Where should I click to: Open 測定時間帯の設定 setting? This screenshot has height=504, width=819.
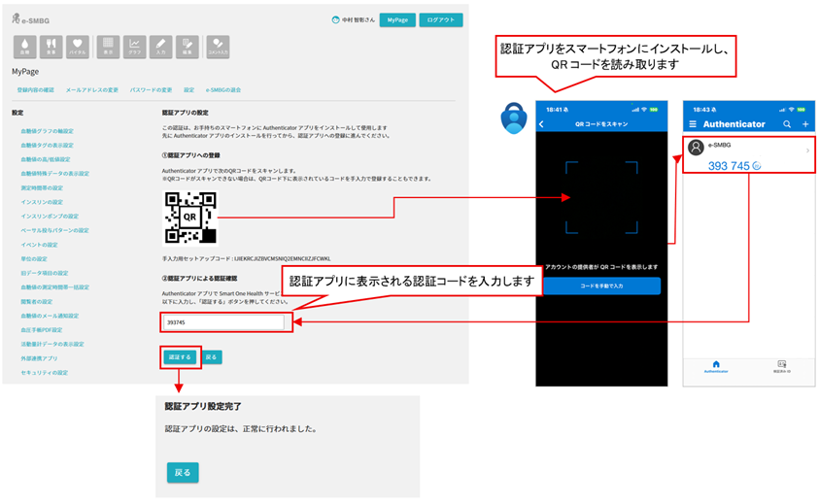click(x=42, y=188)
